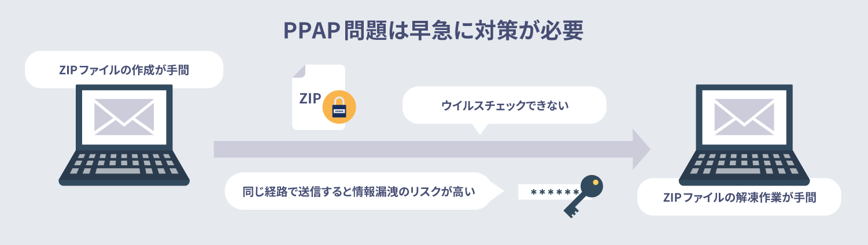
Task: Click the right receiver laptop icon
Action: point(744,135)
